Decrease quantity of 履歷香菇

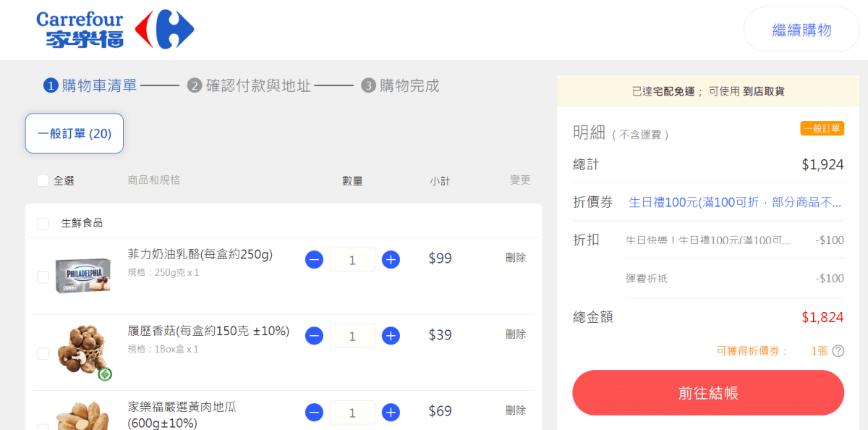pyautogui.click(x=314, y=336)
